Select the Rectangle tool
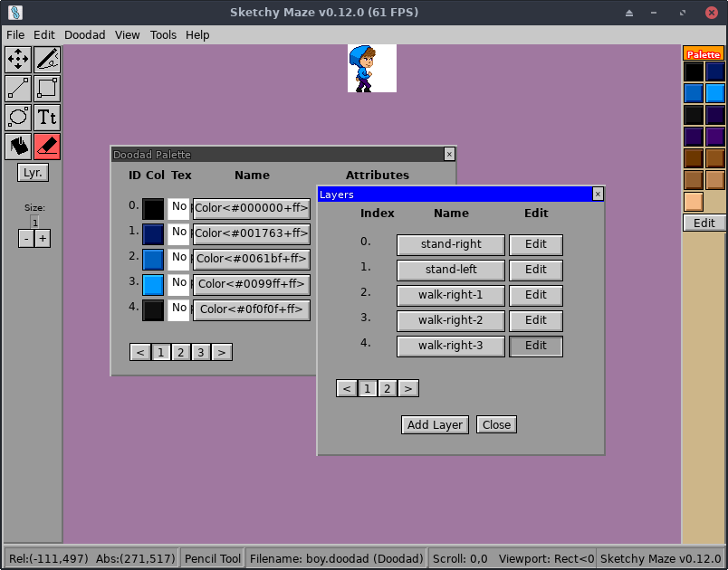The height and width of the screenshot is (570, 728). click(x=46, y=88)
